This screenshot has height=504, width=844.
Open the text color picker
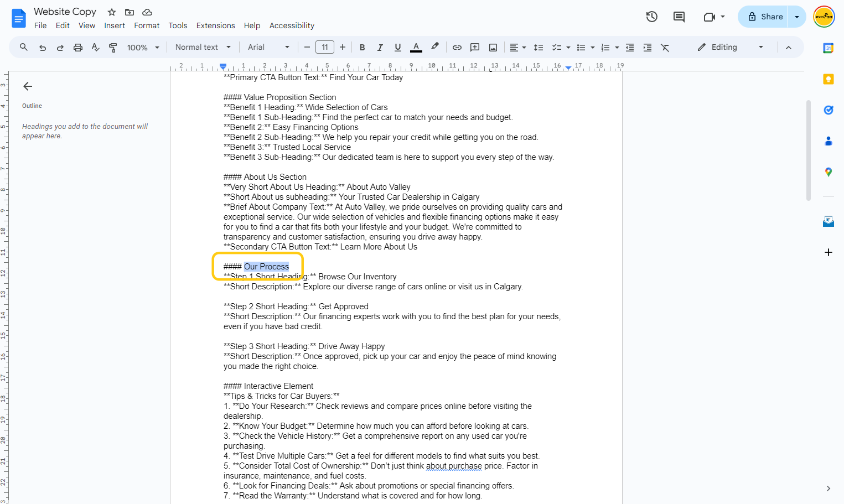pyautogui.click(x=416, y=48)
